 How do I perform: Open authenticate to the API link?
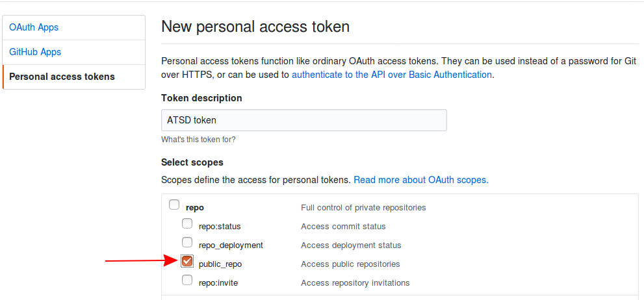(x=391, y=75)
